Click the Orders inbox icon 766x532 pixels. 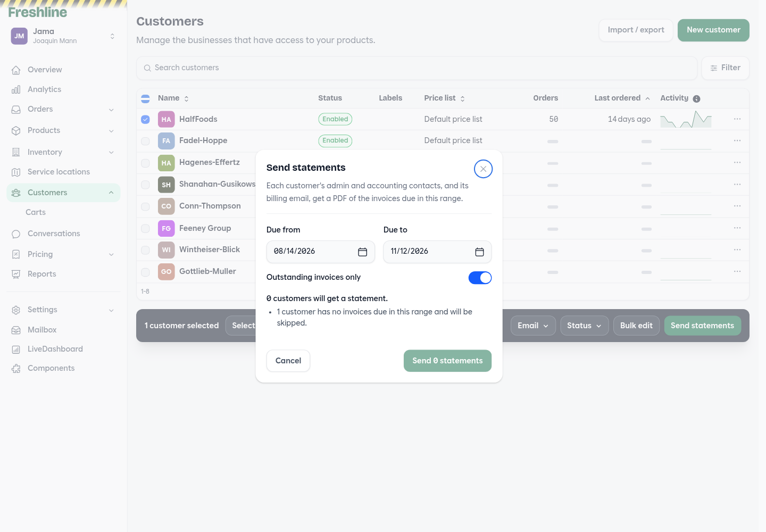click(x=16, y=110)
